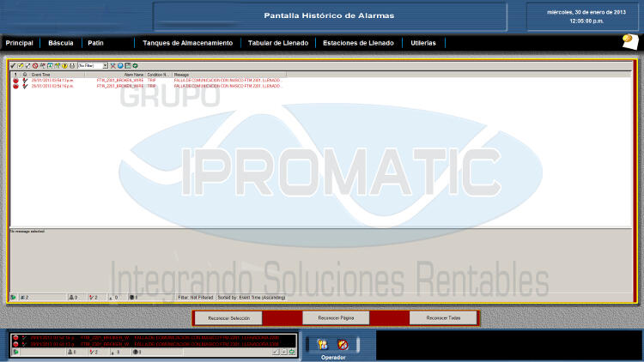
Task: Click the yellow question mark toolbar icon
Action: [x=65, y=66]
